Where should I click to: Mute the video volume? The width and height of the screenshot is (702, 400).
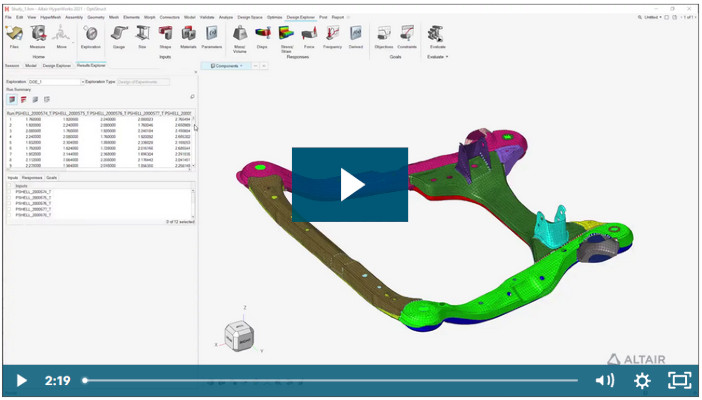[605, 381]
